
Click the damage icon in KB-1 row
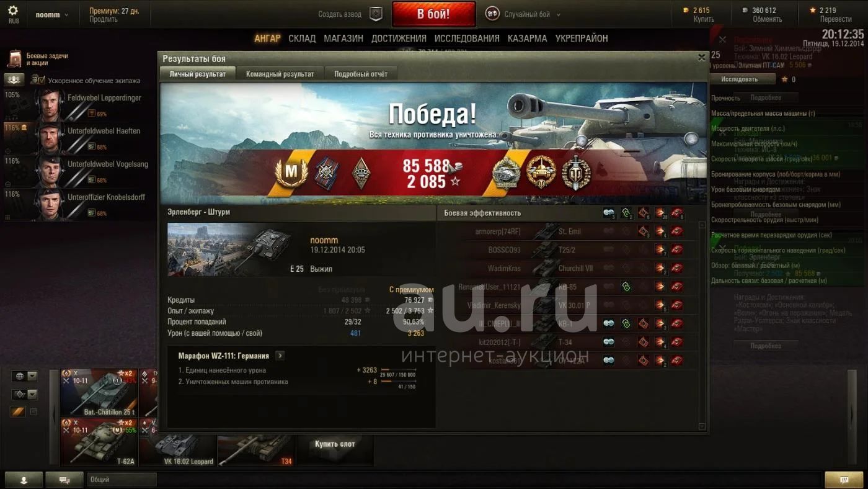coord(660,323)
